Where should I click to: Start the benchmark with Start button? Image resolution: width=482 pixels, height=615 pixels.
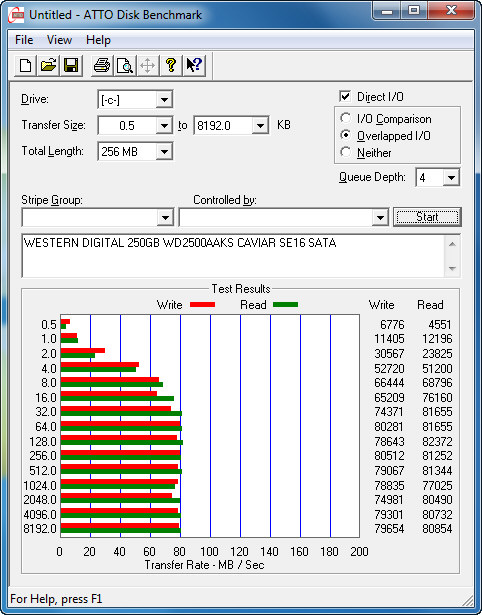(x=427, y=217)
